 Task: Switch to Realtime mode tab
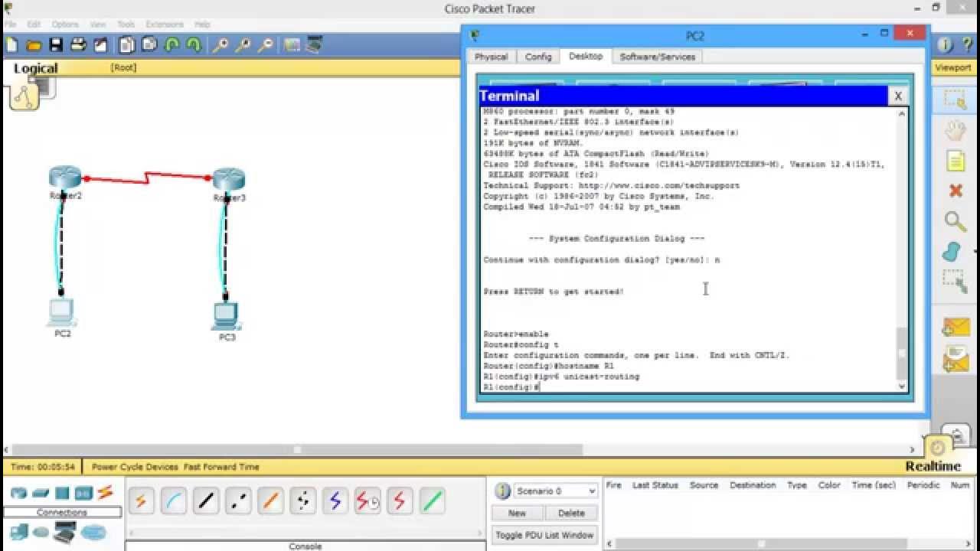tap(933, 466)
